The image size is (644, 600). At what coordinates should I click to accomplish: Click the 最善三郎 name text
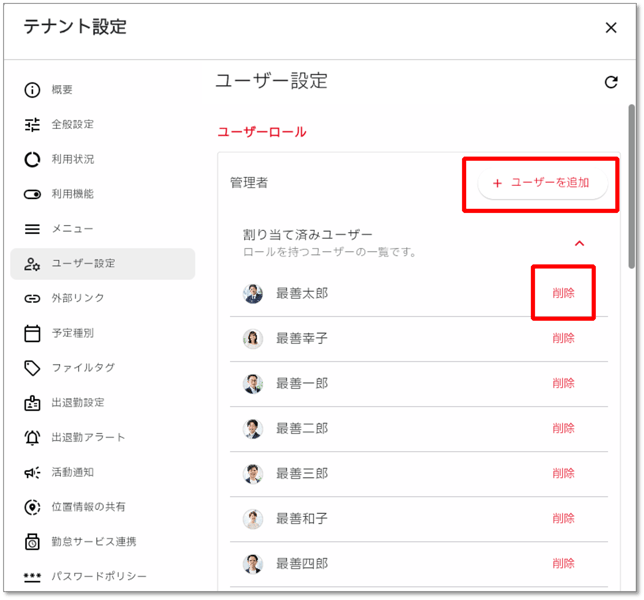[x=302, y=474]
